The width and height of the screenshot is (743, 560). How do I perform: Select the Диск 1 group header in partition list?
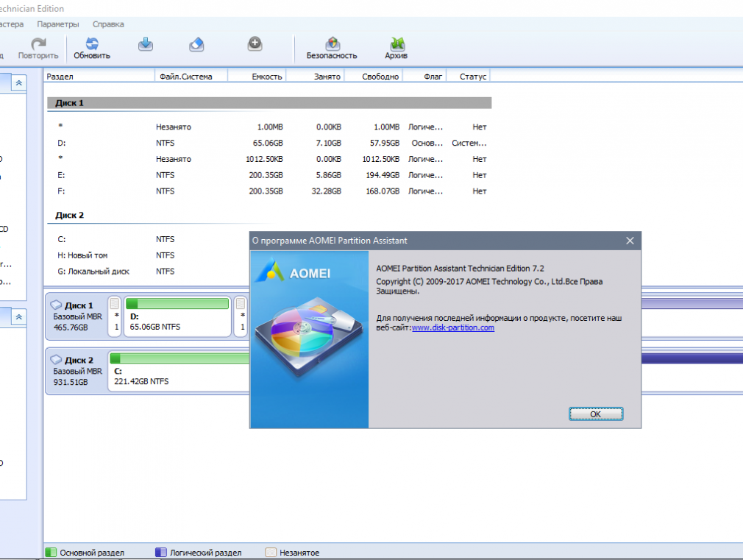(269, 103)
